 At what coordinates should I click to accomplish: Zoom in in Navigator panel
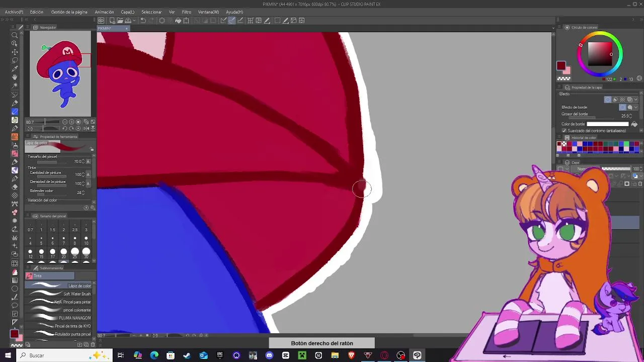[x=71, y=122]
